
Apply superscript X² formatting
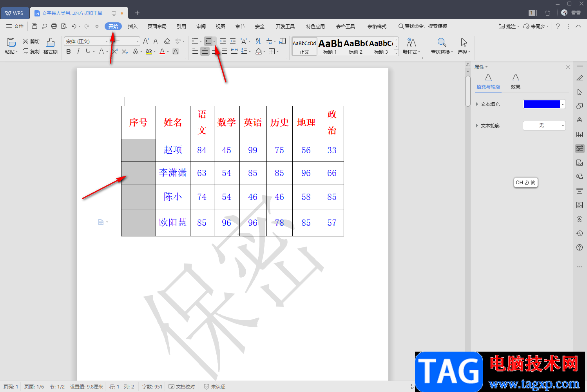click(x=114, y=51)
